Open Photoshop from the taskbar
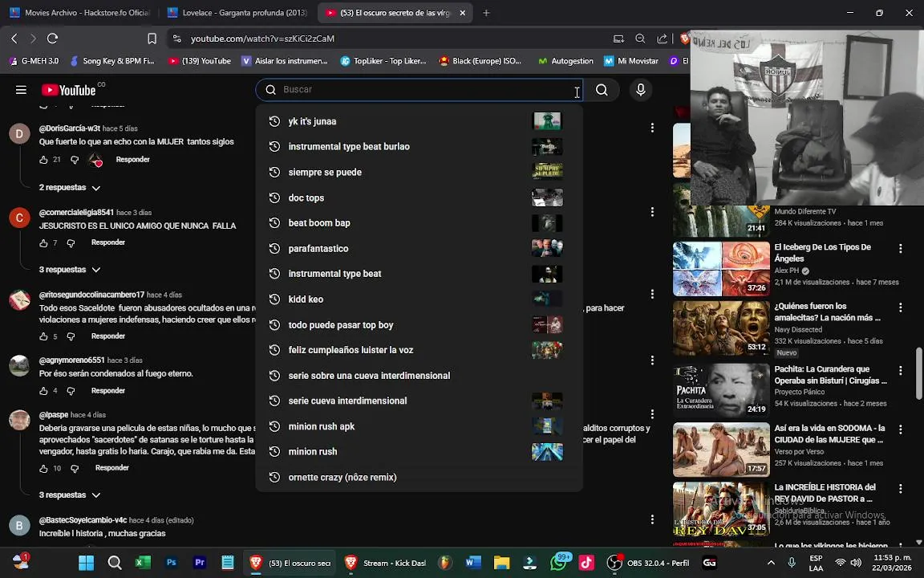Image resolution: width=924 pixels, height=578 pixels. pos(171,563)
